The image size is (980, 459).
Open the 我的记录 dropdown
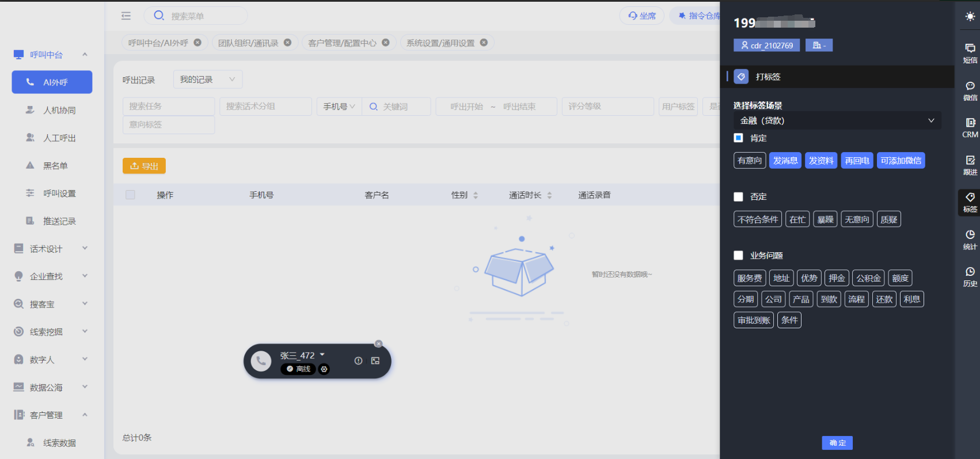pos(207,79)
